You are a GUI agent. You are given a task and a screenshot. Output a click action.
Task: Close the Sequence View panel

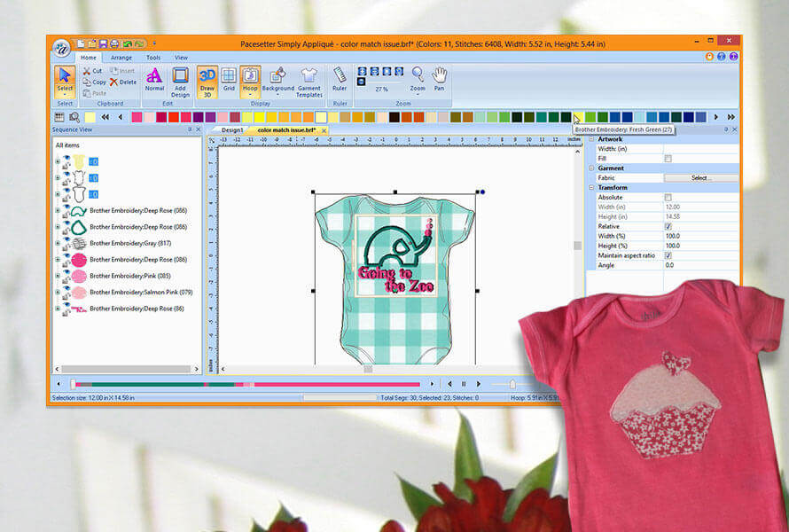tap(198, 129)
